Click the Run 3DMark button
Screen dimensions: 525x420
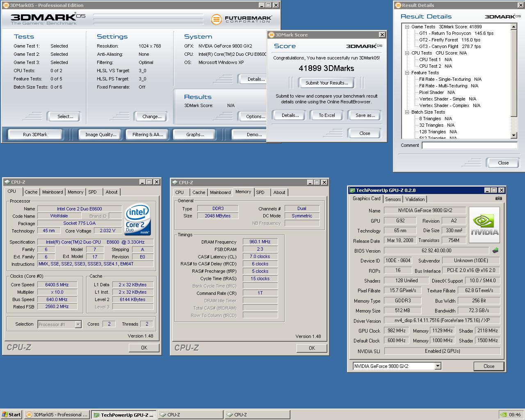click(35, 135)
